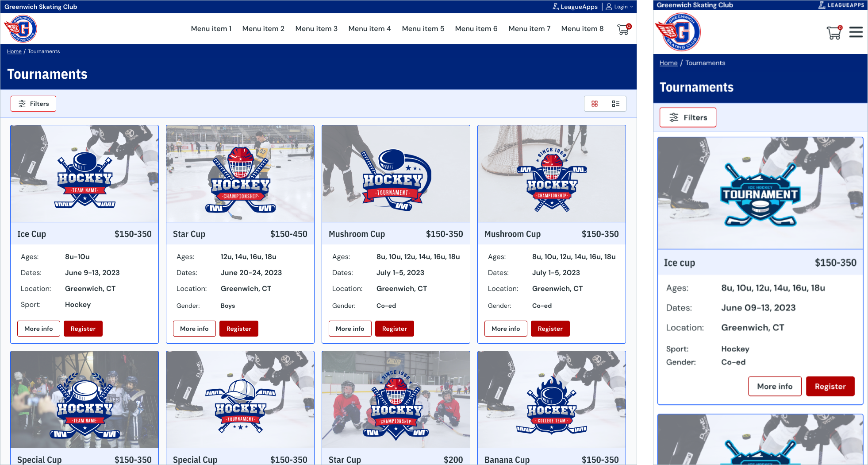Click Home breadcrumb in mobile view
This screenshot has width=868, height=465.
[x=668, y=63]
